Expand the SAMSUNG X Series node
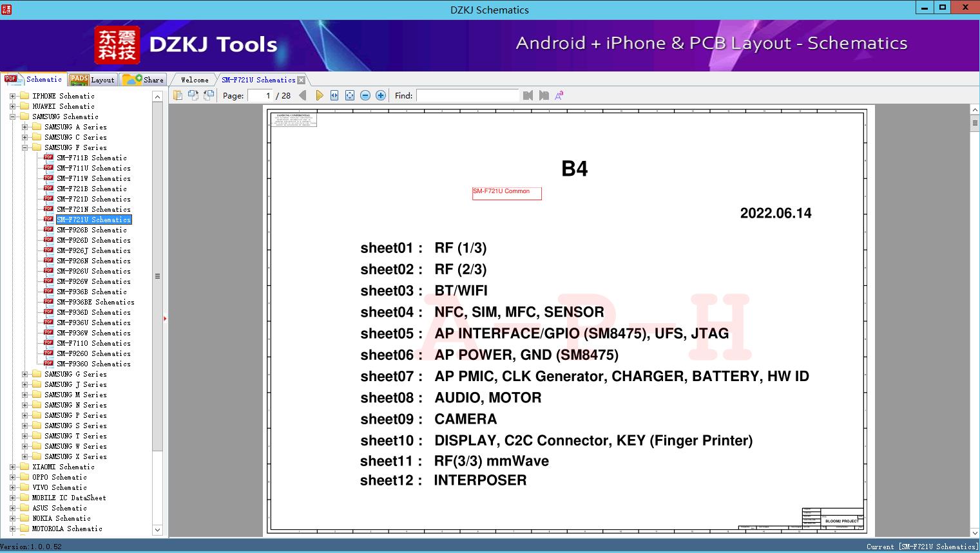 (x=24, y=456)
